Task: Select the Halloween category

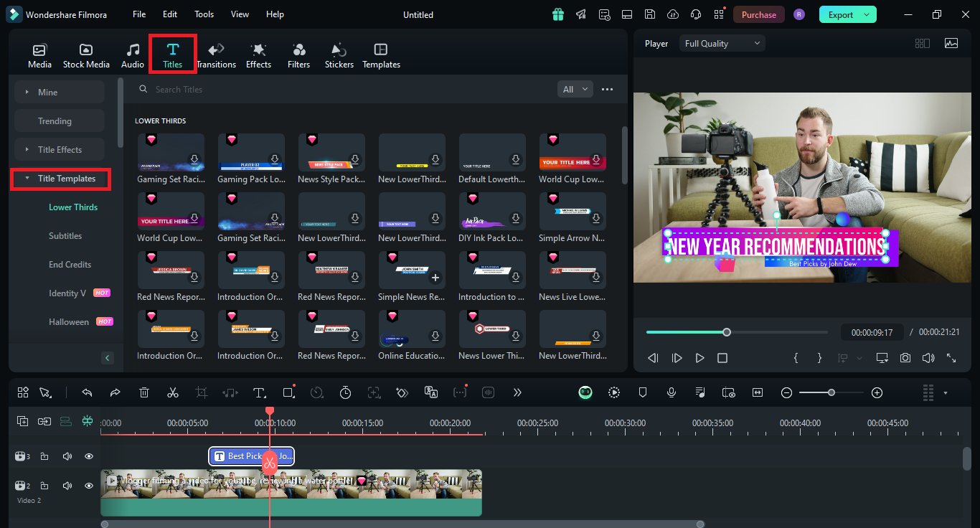Action: pyautogui.click(x=69, y=322)
